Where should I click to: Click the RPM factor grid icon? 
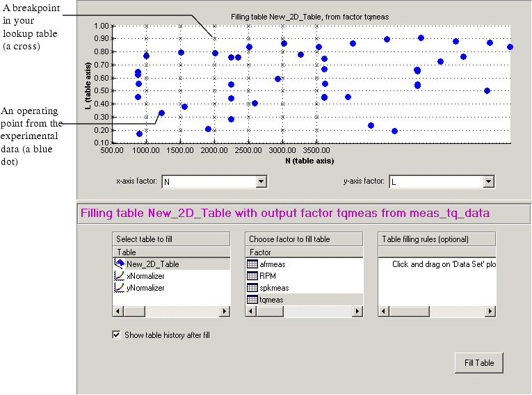tap(252, 276)
